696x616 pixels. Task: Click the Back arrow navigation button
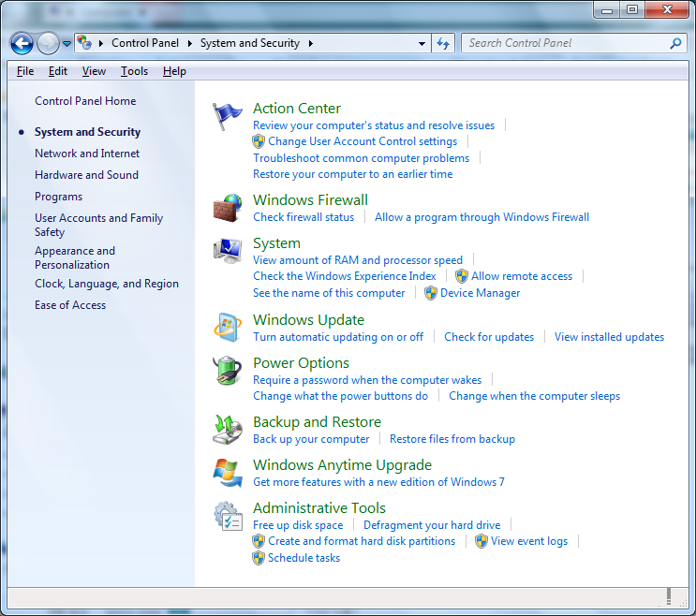click(x=22, y=43)
